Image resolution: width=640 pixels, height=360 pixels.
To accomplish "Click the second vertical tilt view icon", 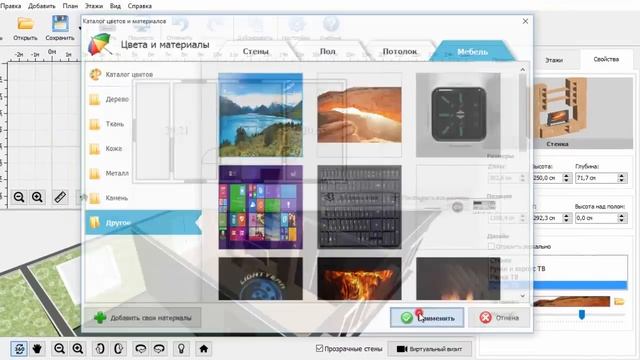I will click(x=118, y=349).
